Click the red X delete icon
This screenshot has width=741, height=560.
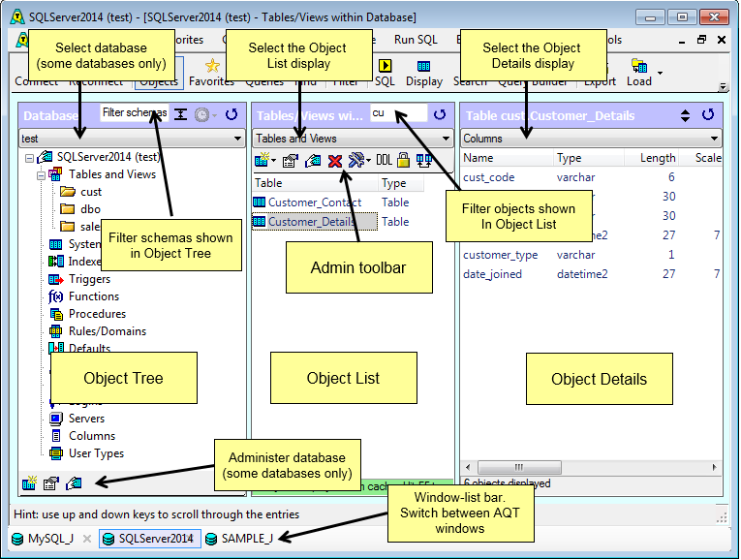pyautogui.click(x=335, y=161)
